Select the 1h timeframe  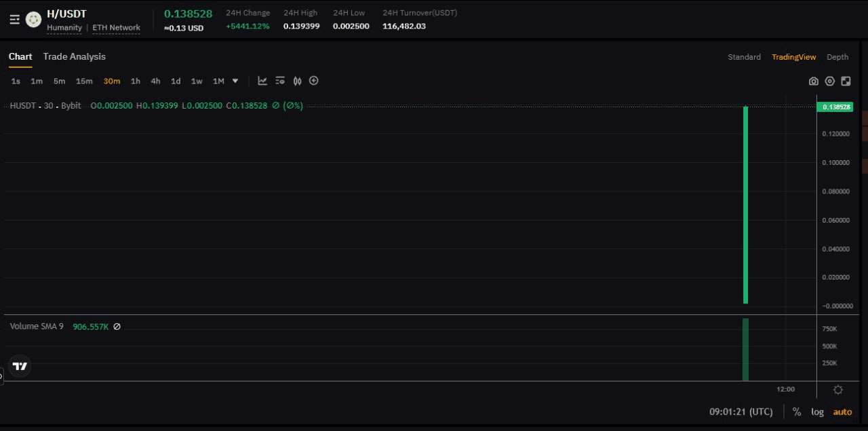click(136, 81)
